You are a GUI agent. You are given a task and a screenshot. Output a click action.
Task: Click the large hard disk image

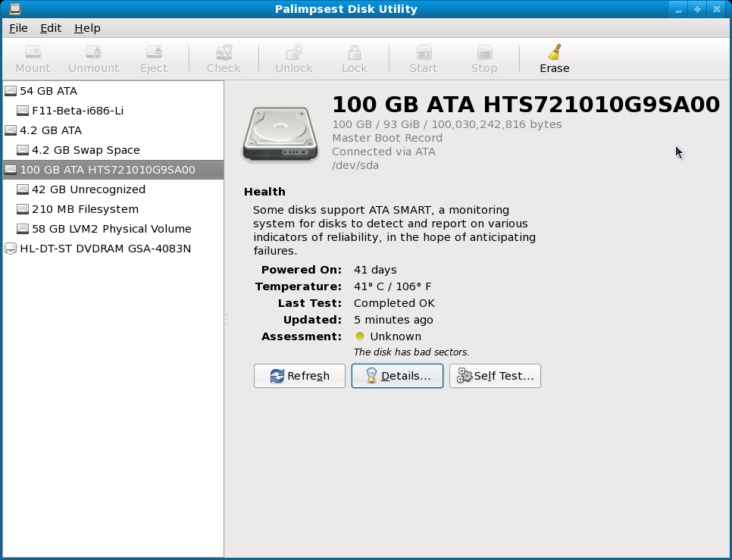pyautogui.click(x=280, y=134)
